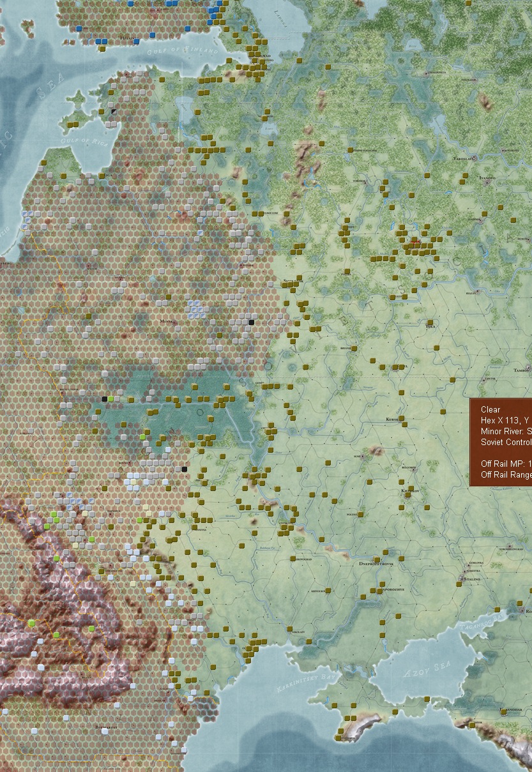Click 'Clear' terrain line in hex tooltip
Viewport: 532px width, 772px height.
pyautogui.click(x=491, y=409)
